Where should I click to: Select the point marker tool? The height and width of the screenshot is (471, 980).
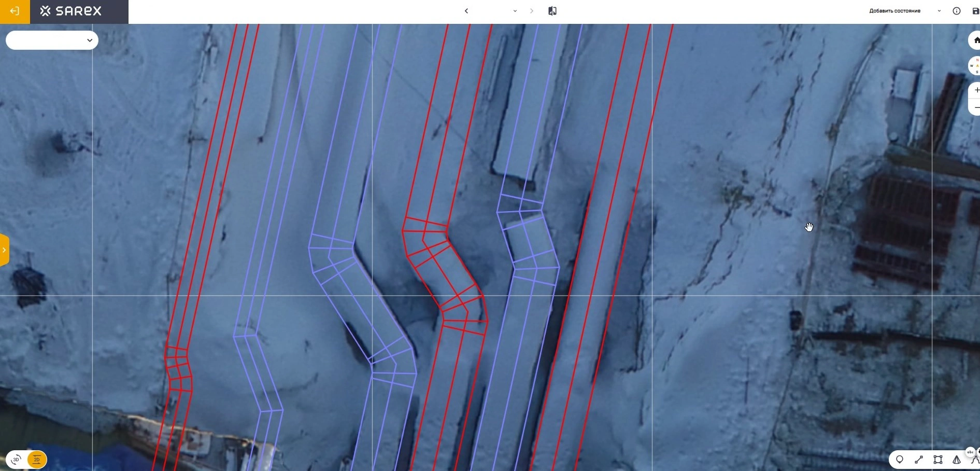coord(900,460)
